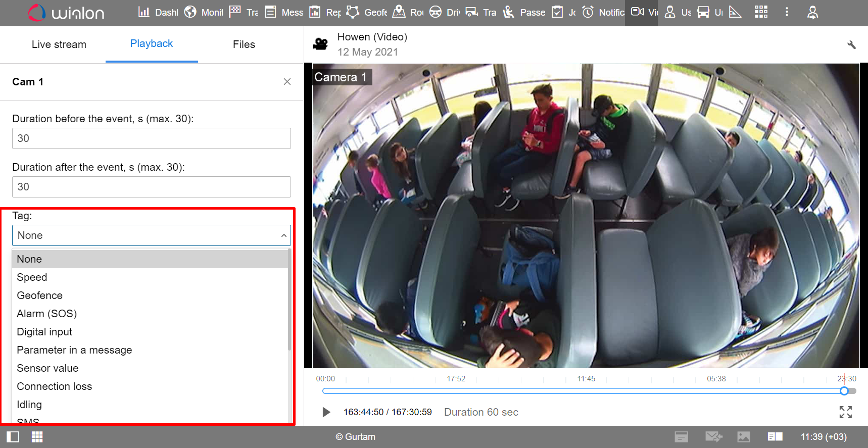This screenshot has height=448, width=868.
Task: Play the video recording
Action: 326,412
